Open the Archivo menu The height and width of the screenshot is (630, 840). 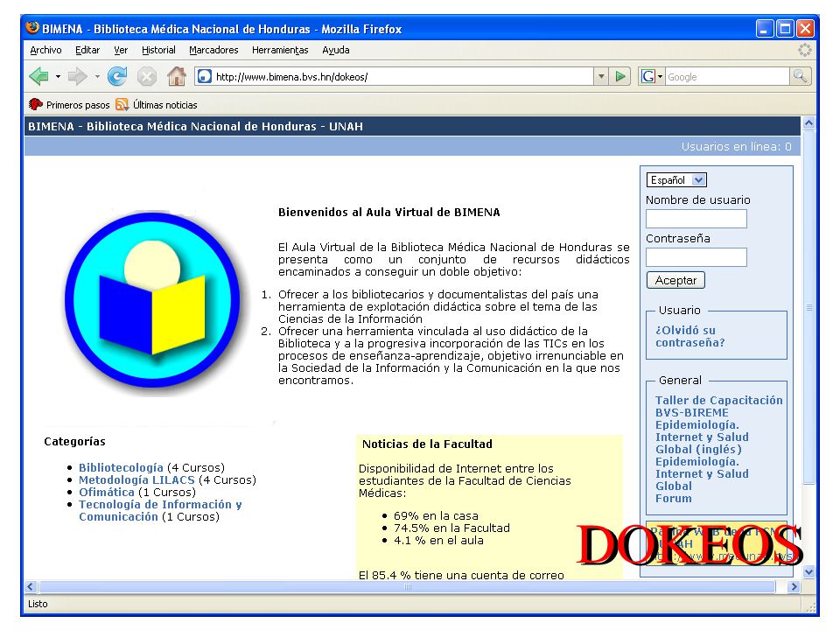[45, 50]
